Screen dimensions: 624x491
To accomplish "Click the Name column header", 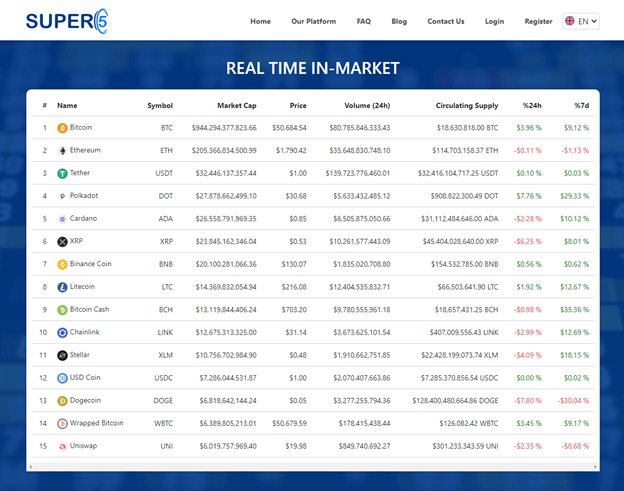I will pyautogui.click(x=67, y=105).
